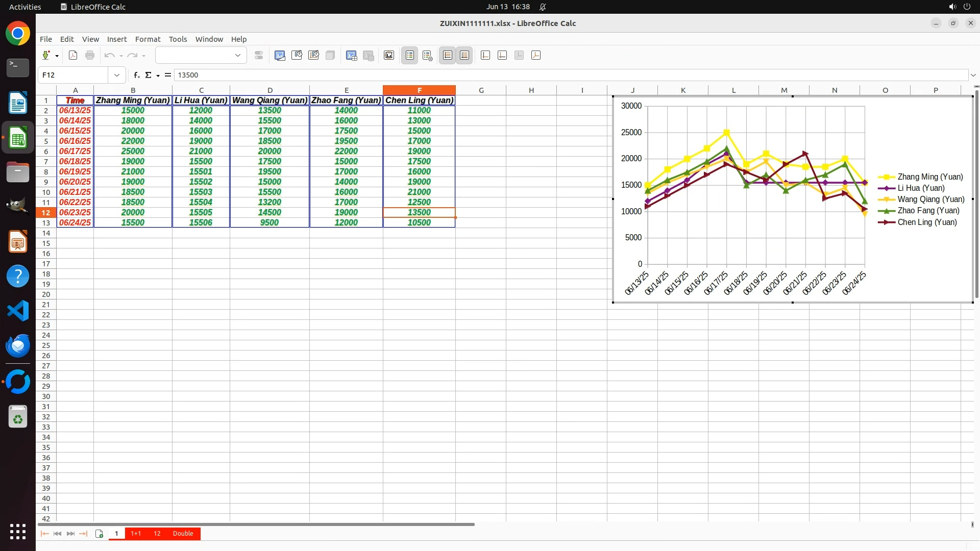Click the Zhang Ming (Yuan) legend marker
980x551 pixels.
click(x=887, y=177)
